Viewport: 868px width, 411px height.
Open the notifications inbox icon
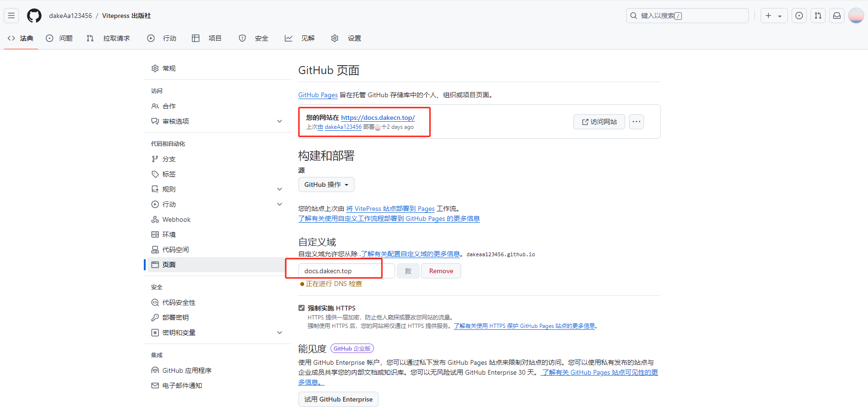point(837,16)
